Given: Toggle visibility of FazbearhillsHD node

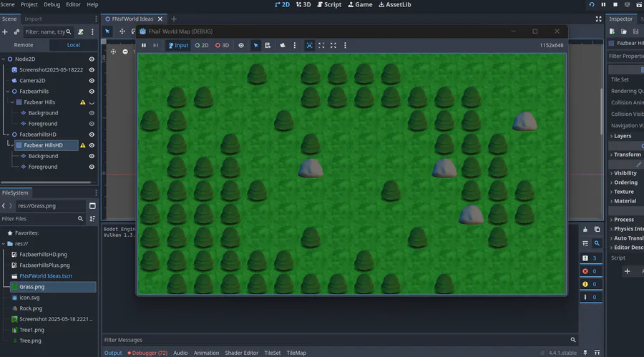Looking at the screenshot, I should tap(92, 135).
